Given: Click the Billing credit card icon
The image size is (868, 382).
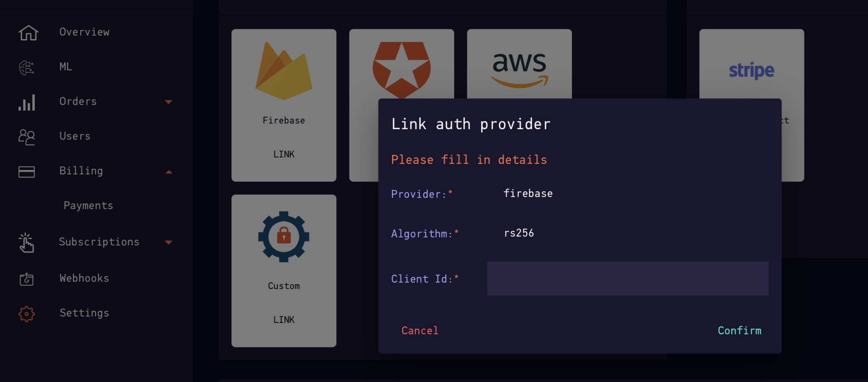Looking at the screenshot, I should pos(26,172).
